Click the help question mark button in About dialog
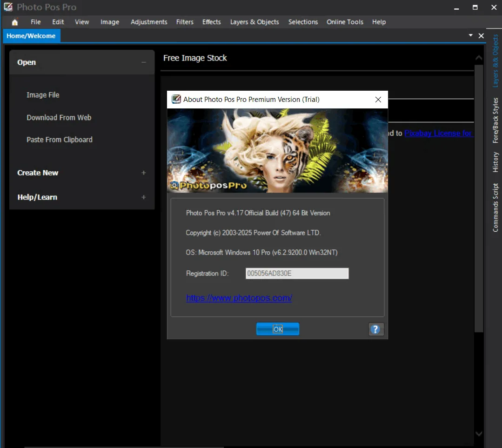Image resolution: width=502 pixels, height=448 pixels. (x=376, y=329)
